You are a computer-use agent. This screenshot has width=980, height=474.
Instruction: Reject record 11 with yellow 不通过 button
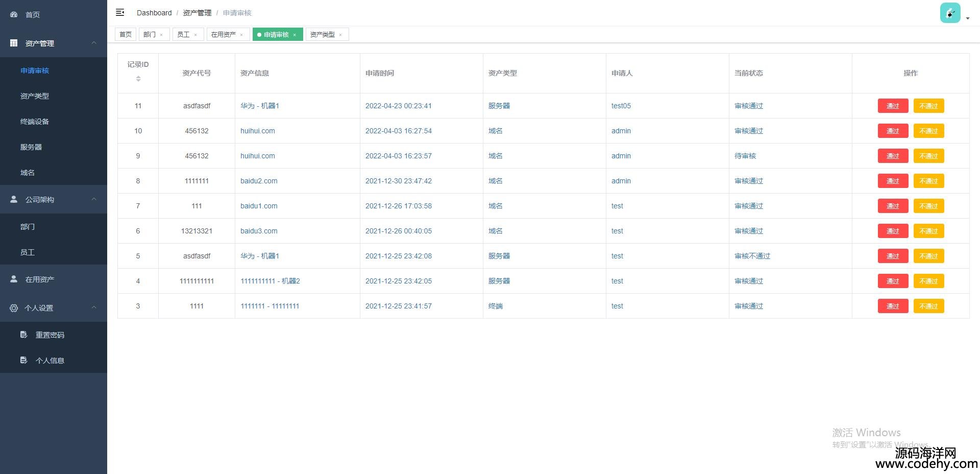pyautogui.click(x=928, y=106)
